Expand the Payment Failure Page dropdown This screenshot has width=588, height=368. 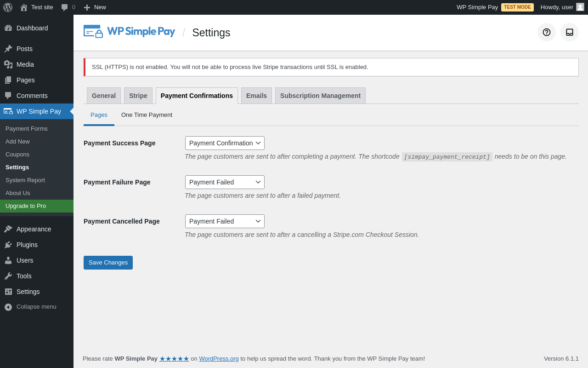coord(225,182)
